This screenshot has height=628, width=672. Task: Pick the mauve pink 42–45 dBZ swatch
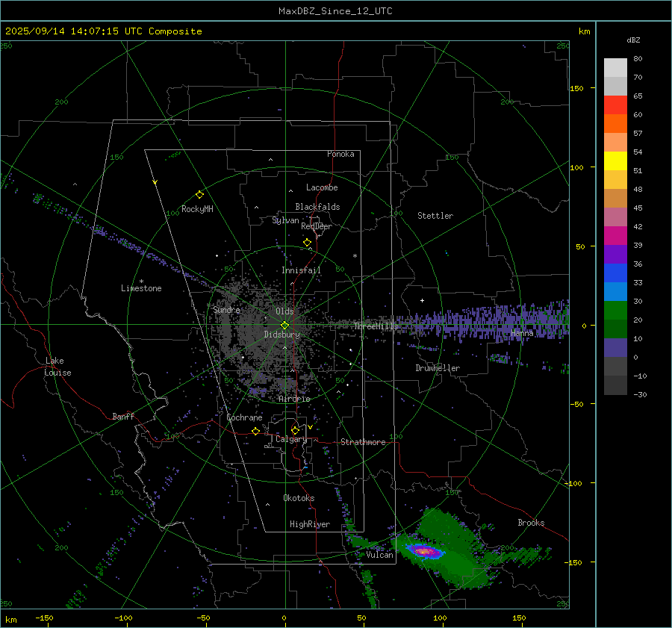coord(615,217)
